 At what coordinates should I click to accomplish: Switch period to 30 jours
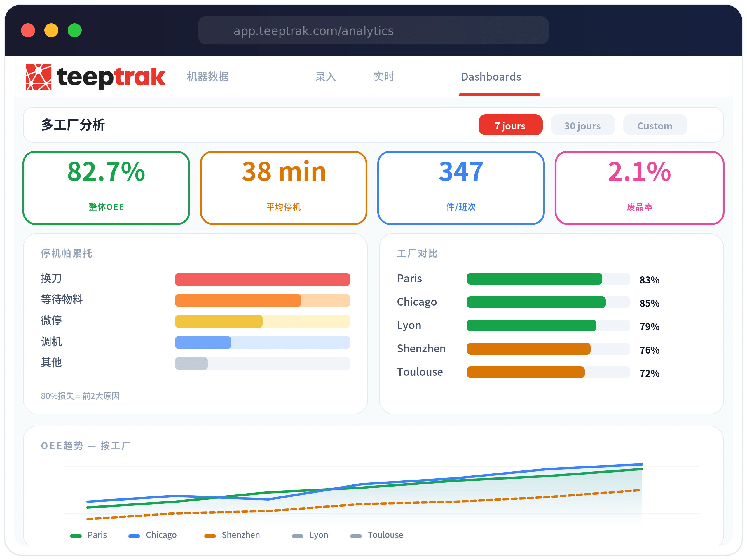[582, 125]
